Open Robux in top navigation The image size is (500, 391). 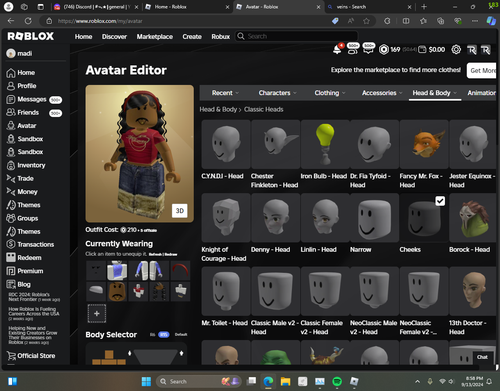221,37
